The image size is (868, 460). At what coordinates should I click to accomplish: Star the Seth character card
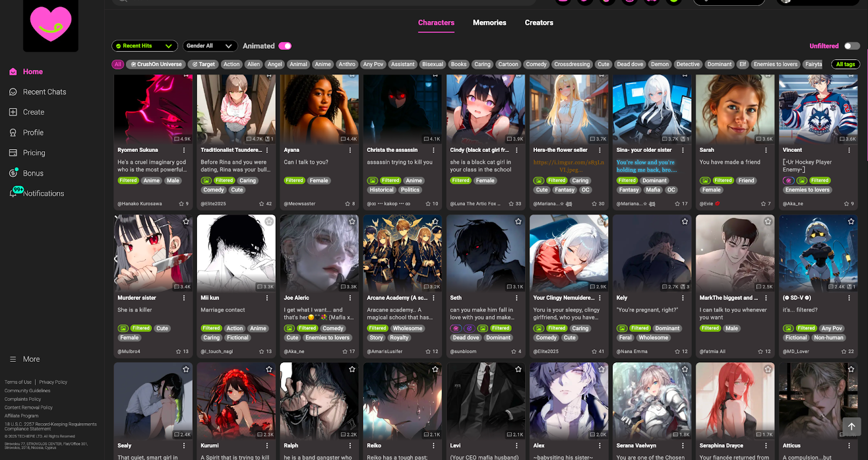click(518, 221)
